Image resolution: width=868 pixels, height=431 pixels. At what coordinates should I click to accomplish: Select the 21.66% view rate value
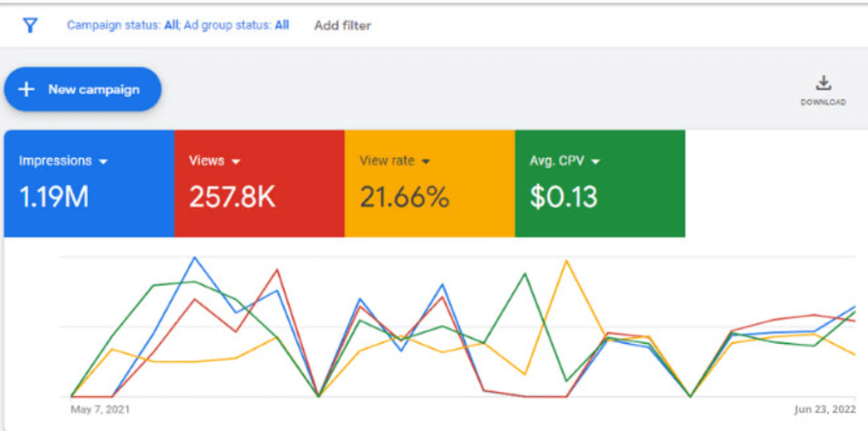tap(404, 197)
